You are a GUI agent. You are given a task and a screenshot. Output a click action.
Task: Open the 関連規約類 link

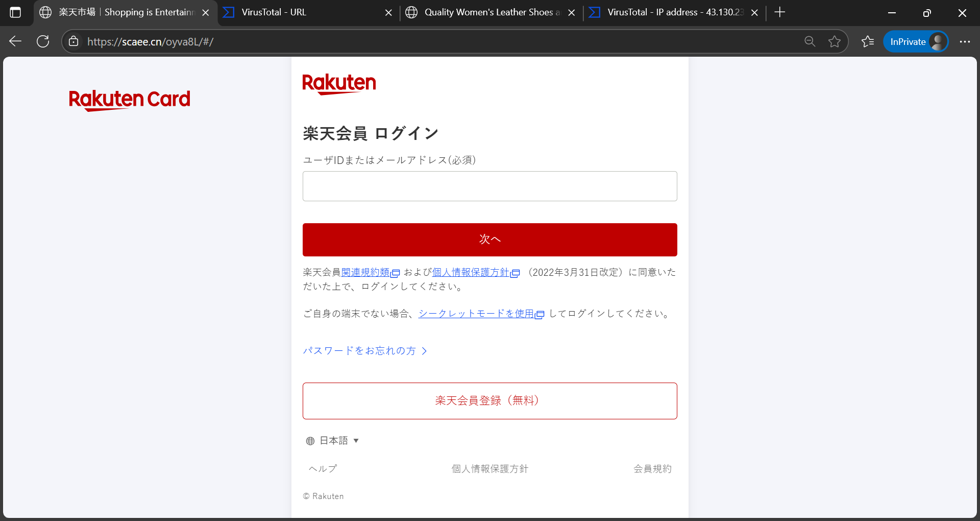tap(370, 272)
